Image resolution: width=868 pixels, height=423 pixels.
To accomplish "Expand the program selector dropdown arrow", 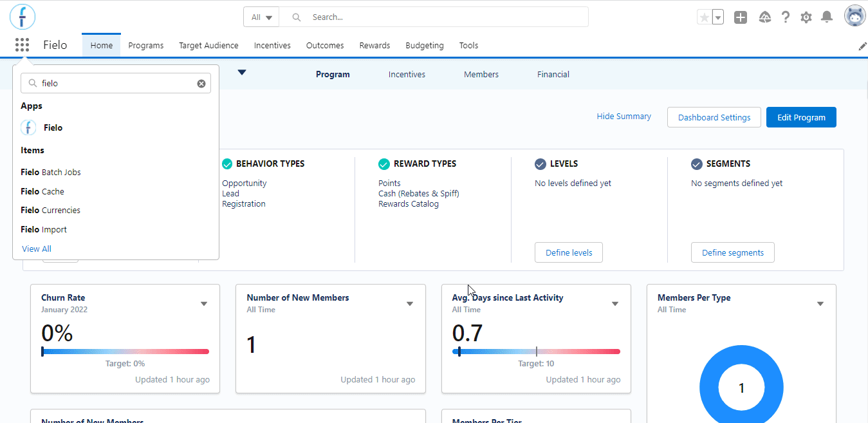I will 242,73.
